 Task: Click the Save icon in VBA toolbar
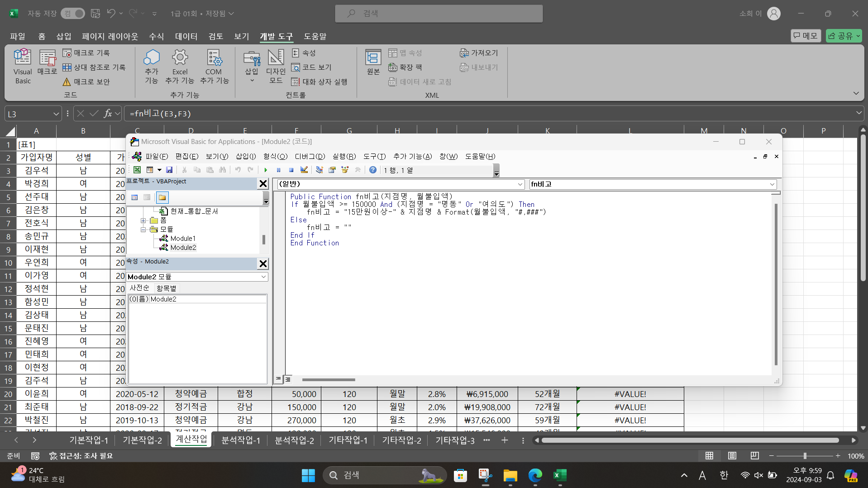click(x=169, y=170)
